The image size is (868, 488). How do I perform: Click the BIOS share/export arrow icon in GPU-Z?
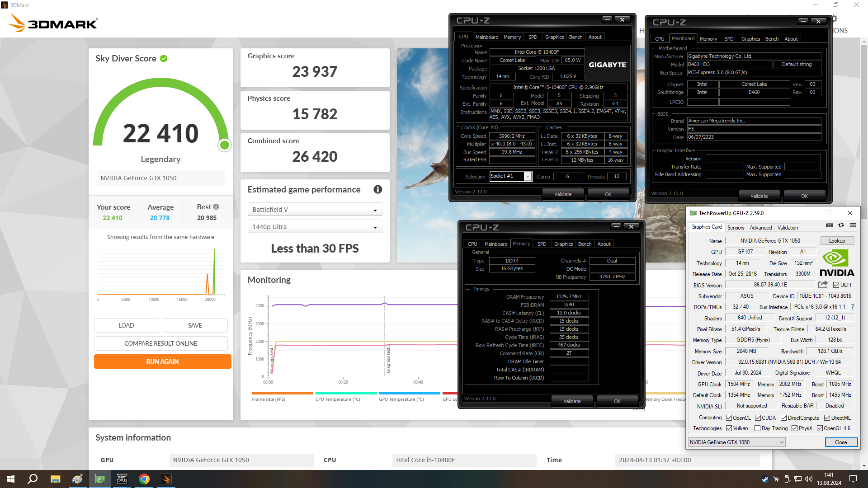(x=823, y=285)
